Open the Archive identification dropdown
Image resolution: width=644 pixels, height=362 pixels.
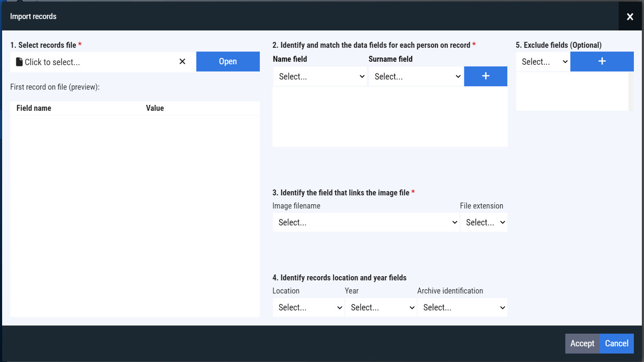coord(462,307)
